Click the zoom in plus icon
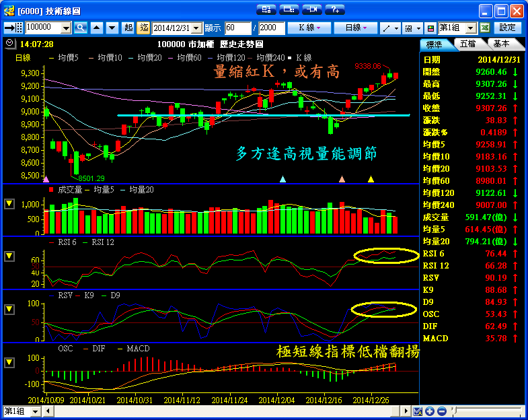 click(x=430, y=411)
